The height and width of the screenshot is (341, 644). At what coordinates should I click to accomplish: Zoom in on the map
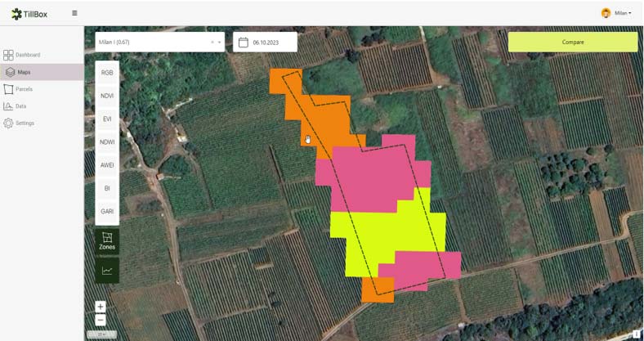coord(101,307)
